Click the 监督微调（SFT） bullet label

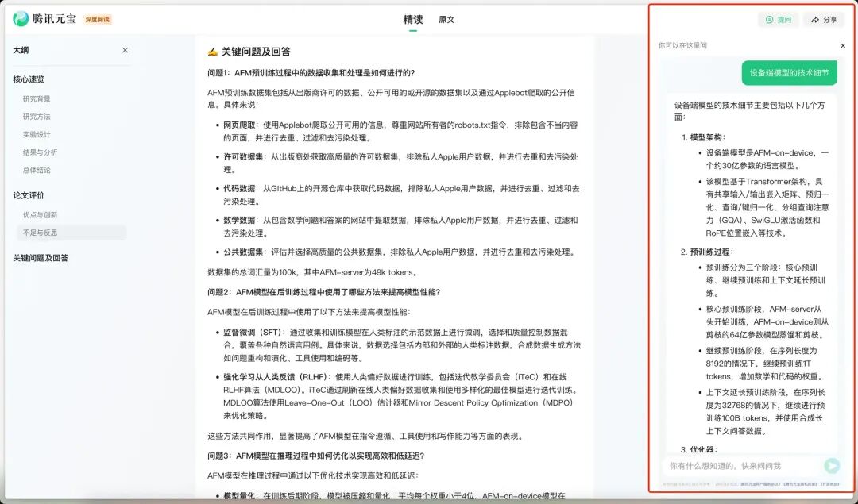[x=253, y=333]
